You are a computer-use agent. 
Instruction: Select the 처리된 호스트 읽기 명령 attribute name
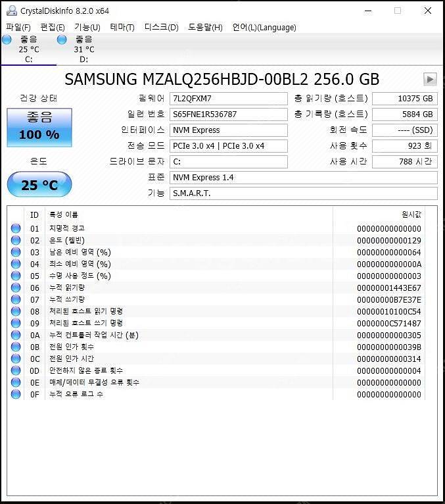[86, 311]
